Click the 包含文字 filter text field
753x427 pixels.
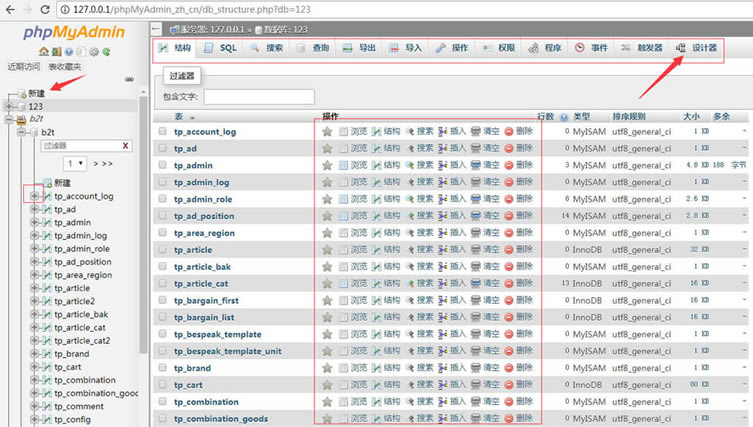259,97
